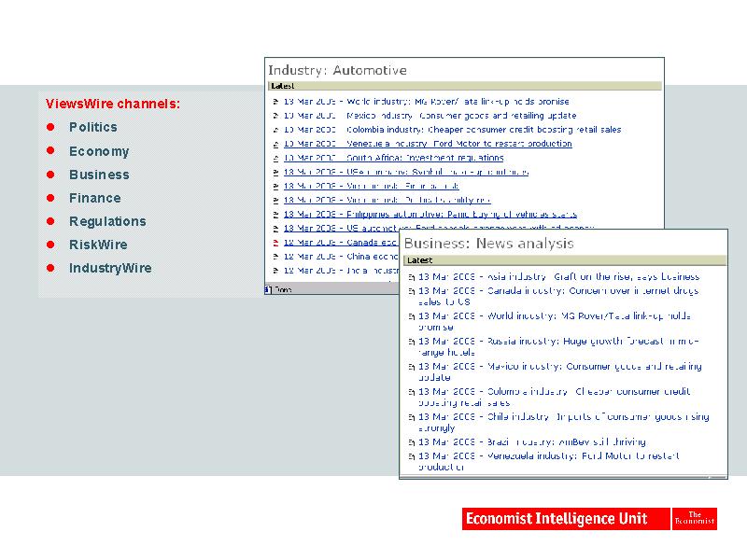Open the India industry link in Automotive list
The image size is (747, 560).
click(x=341, y=271)
